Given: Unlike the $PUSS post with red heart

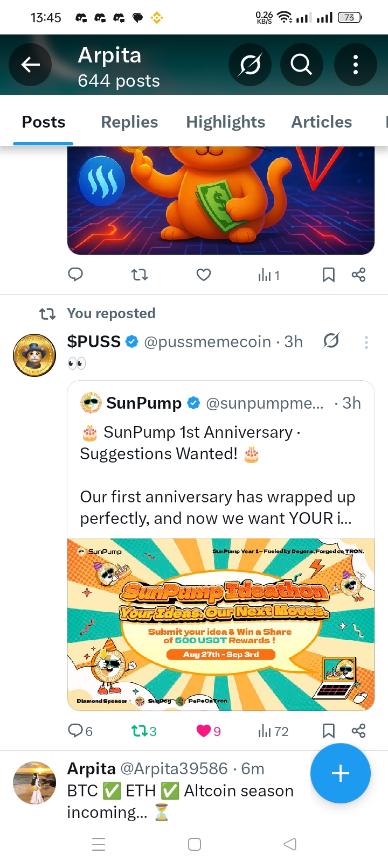Looking at the screenshot, I should point(204,731).
